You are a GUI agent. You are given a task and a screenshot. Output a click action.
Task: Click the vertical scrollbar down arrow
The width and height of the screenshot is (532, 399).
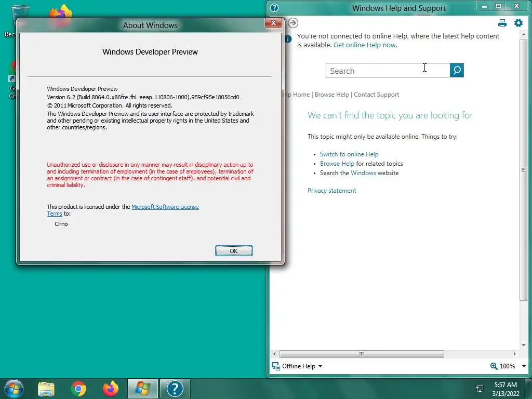point(523,345)
